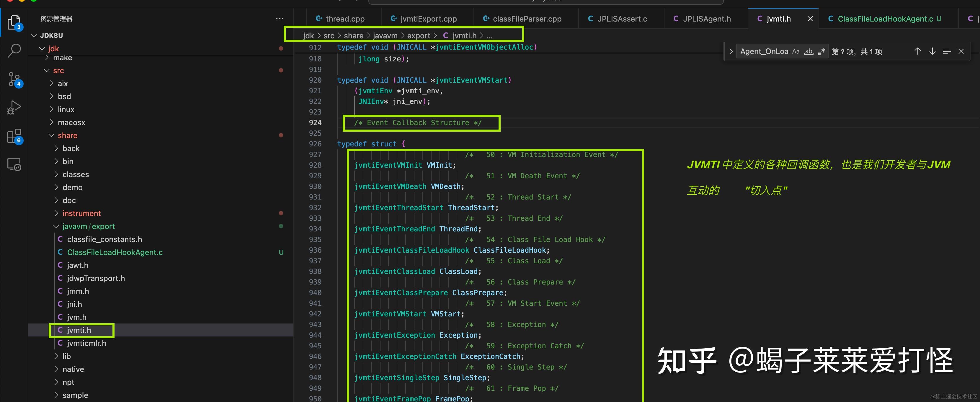The image size is (980, 402).
Task: Toggle match case in the search widget
Action: click(x=796, y=51)
